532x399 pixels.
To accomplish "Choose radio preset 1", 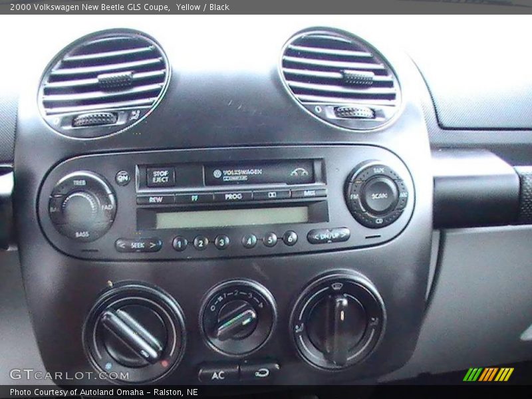I will tap(180, 243).
